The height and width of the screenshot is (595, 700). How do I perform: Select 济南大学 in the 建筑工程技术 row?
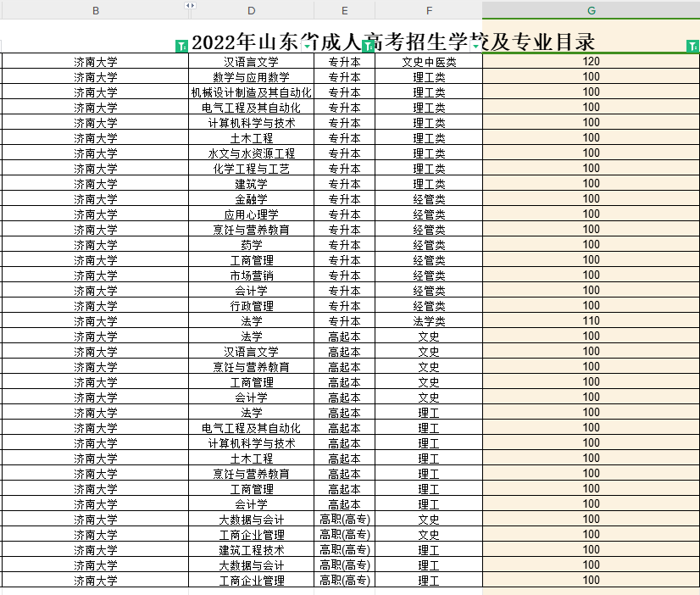[x=96, y=549]
